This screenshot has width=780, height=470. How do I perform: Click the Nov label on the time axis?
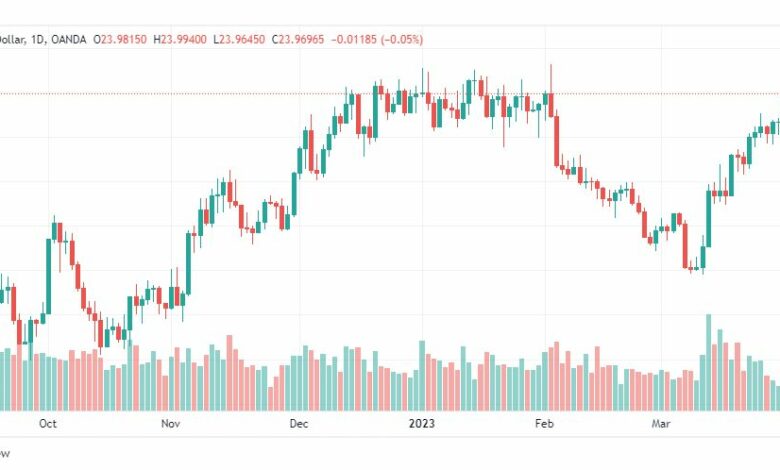point(170,423)
